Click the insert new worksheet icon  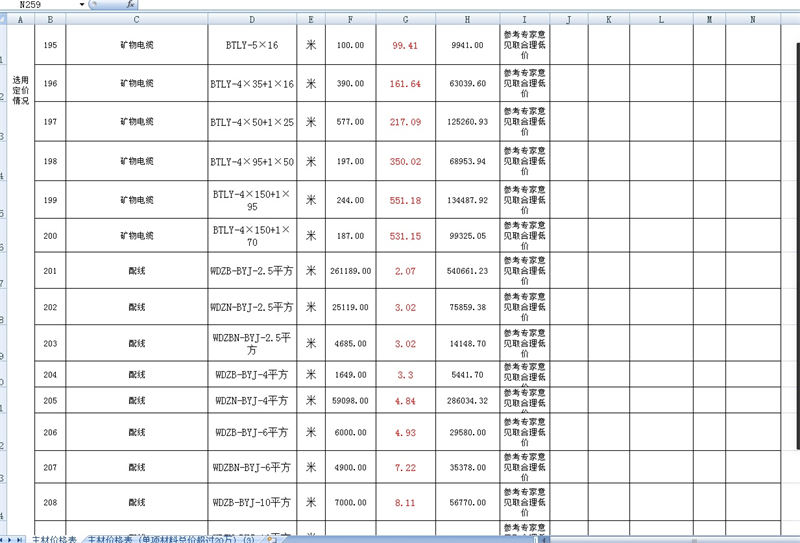[x=274, y=539]
